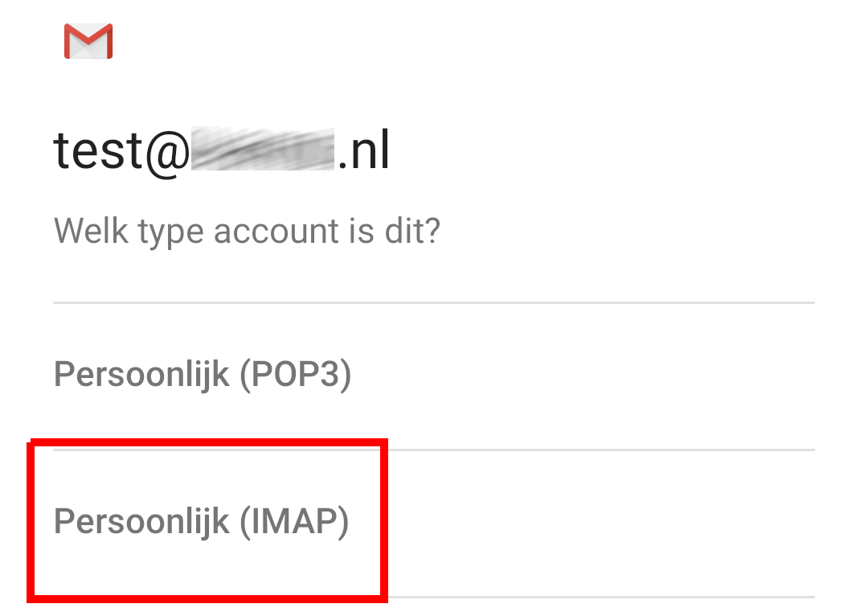Click the divider between POP3 and IMAP options

click(x=595, y=450)
